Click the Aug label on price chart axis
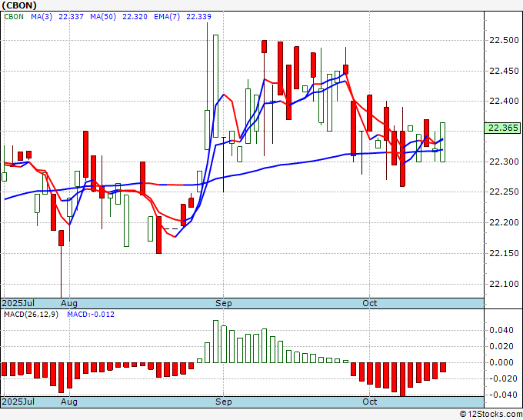This screenshot has width=523, height=420. [69, 303]
